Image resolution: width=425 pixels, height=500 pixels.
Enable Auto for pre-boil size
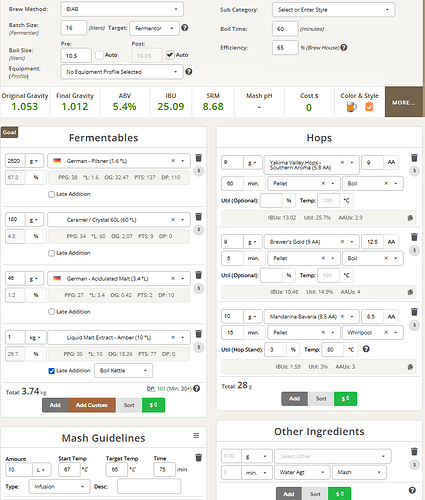coord(99,55)
